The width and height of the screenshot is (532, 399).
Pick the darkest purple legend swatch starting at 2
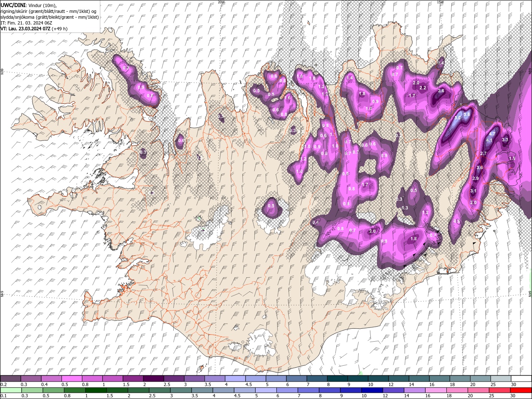coord(153,379)
